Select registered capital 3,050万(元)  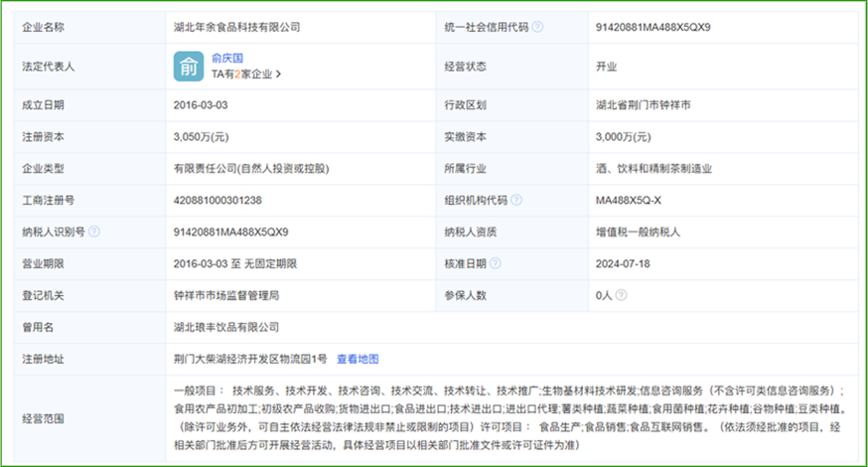(201, 137)
